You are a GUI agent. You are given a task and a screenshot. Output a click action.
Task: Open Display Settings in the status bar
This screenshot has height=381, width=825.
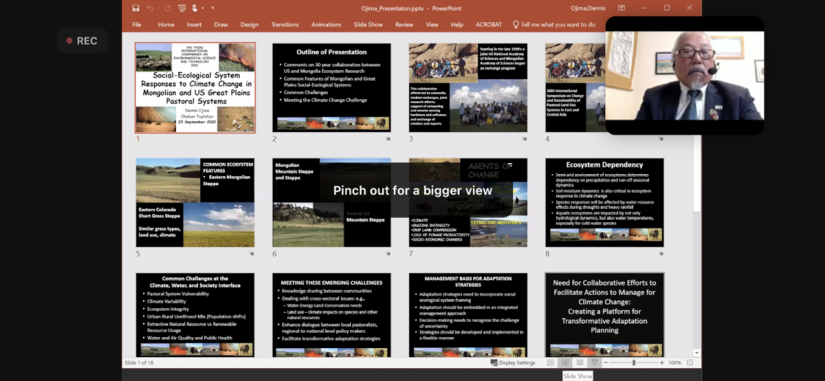tap(513, 363)
